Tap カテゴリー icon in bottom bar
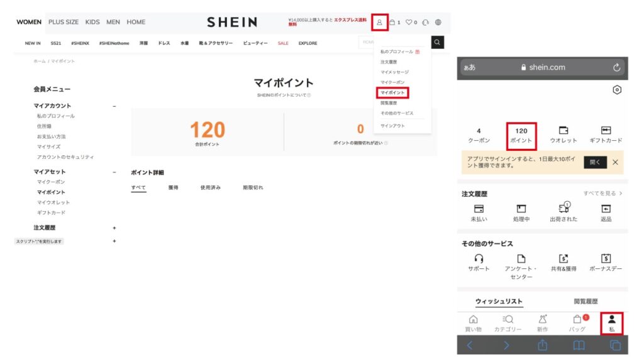 508,319
